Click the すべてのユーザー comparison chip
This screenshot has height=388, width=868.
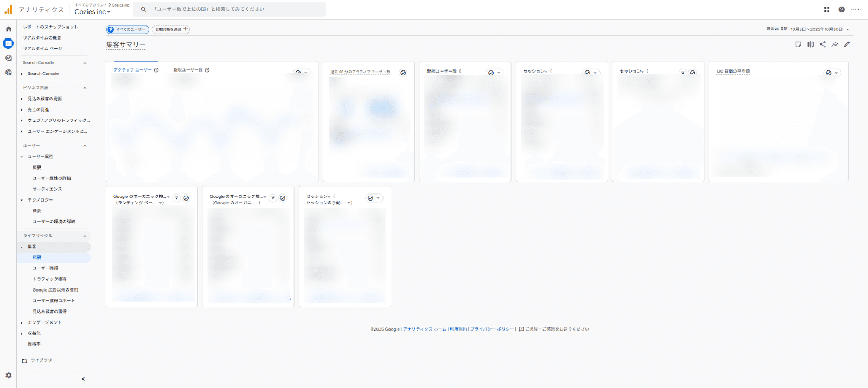click(x=127, y=29)
